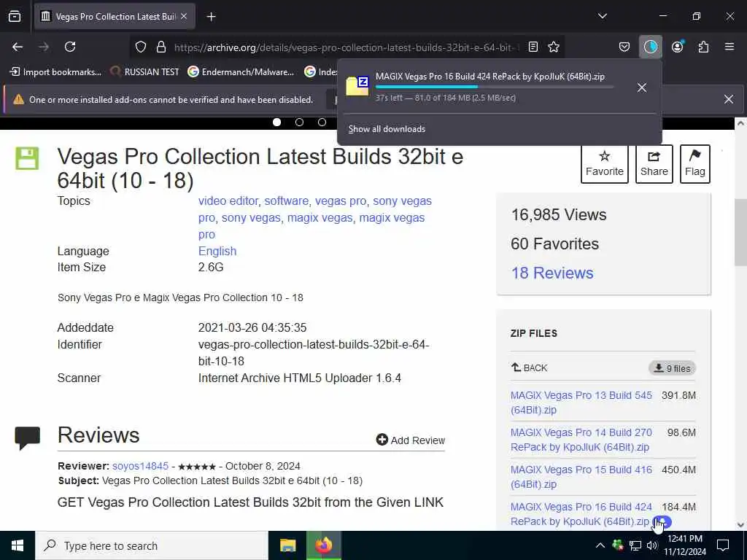Open a new tab with plus button
747x560 pixels.
[x=211, y=17]
